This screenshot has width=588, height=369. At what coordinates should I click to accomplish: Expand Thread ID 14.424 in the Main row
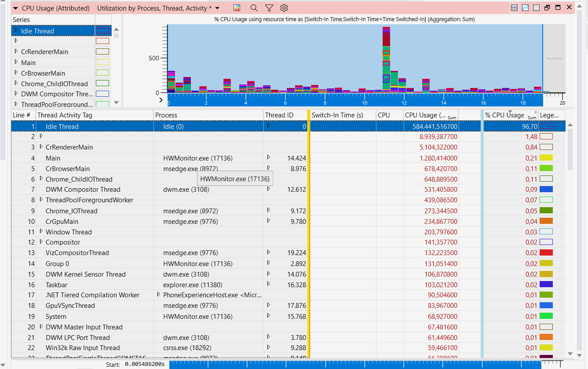click(x=269, y=157)
